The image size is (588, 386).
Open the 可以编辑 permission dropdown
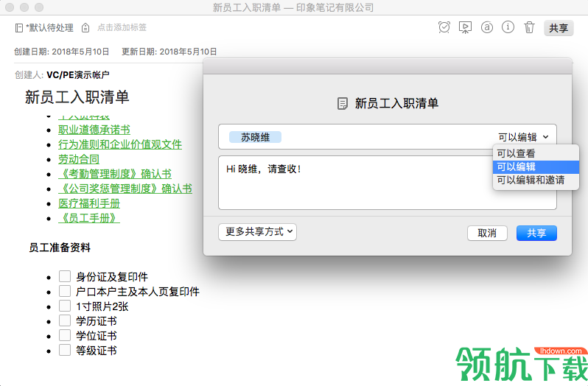coord(523,137)
